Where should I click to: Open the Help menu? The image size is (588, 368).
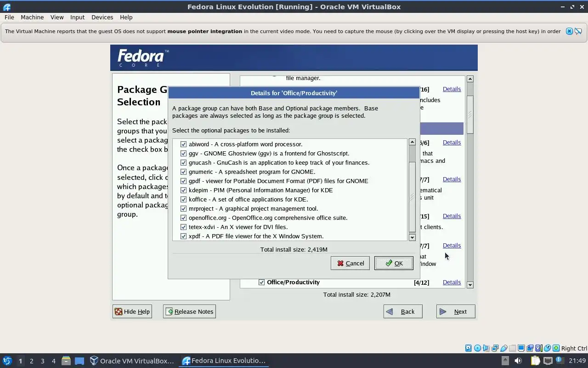[126, 17]
